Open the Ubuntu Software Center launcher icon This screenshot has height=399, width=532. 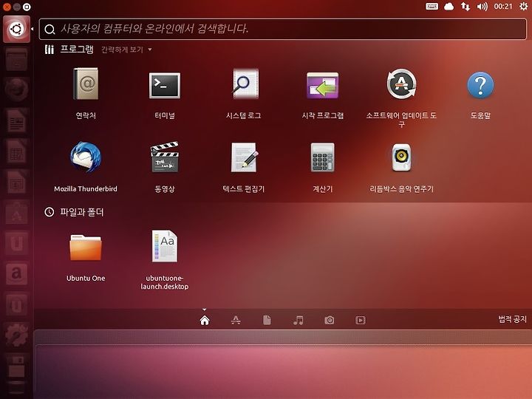pos(16,212)
